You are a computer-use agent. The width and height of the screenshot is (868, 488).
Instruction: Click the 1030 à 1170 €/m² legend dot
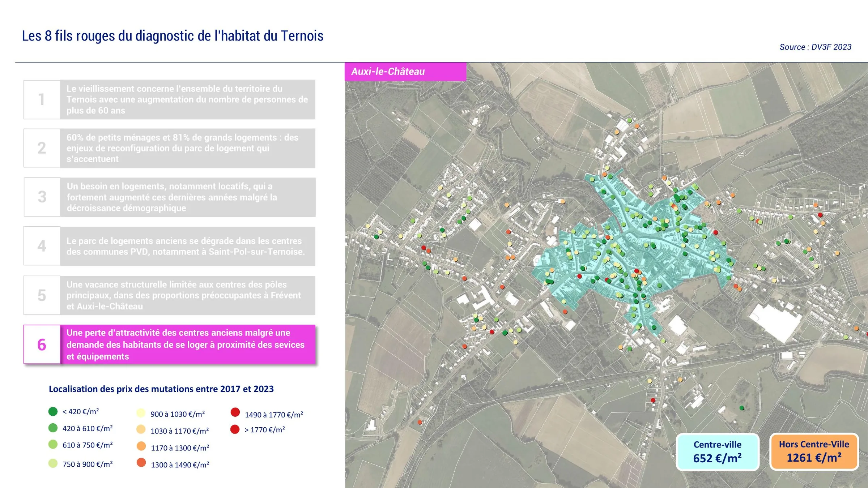141,429
